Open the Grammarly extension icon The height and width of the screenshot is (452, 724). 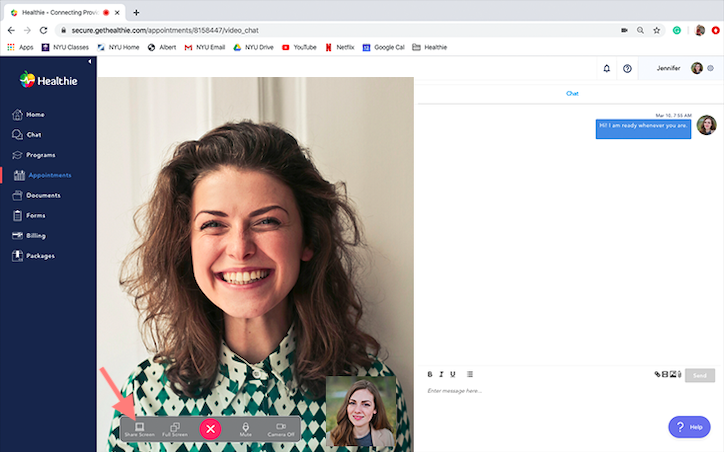tap(677, 30)
